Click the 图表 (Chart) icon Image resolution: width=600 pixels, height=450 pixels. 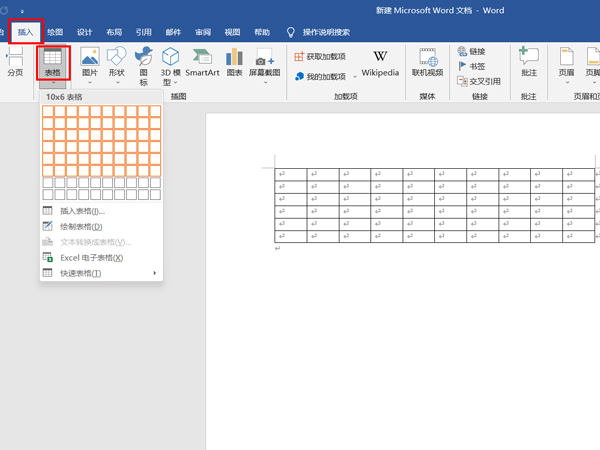tap(234, 63)
